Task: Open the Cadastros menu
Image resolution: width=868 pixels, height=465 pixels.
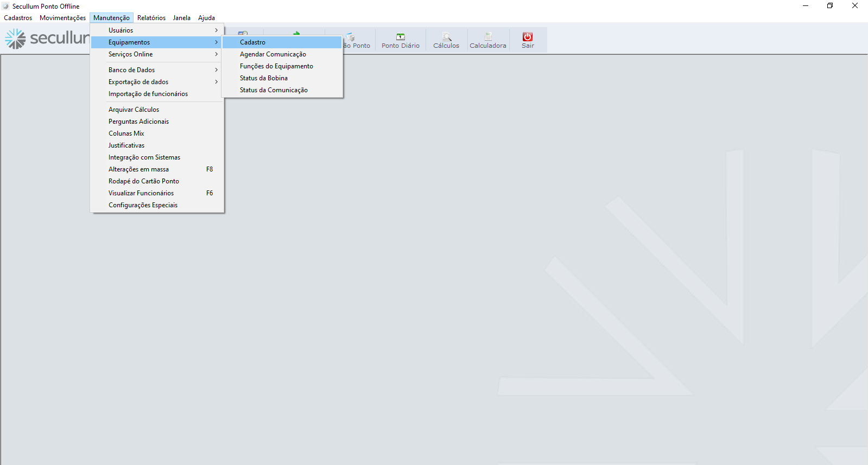Action: pyautogui.click(x=18, y=18)
